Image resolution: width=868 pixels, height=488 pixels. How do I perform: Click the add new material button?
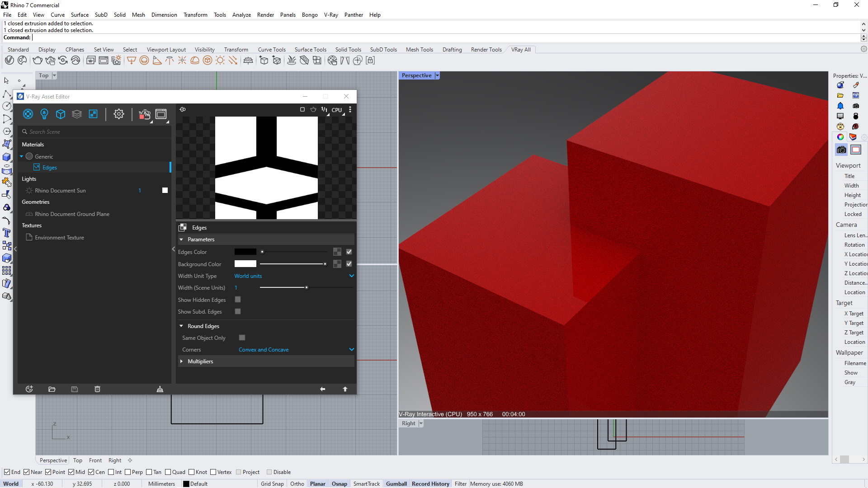point(28,389)
